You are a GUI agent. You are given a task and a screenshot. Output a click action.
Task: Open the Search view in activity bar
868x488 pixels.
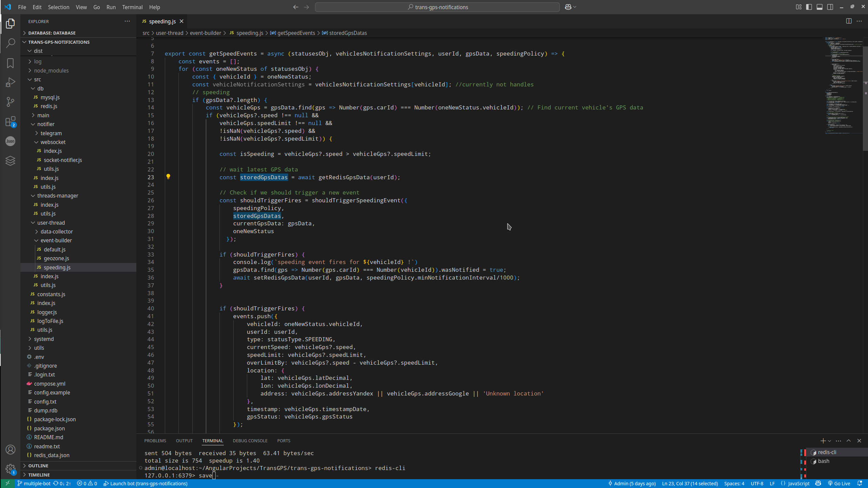pyautogui.click(x=11, y=43)
